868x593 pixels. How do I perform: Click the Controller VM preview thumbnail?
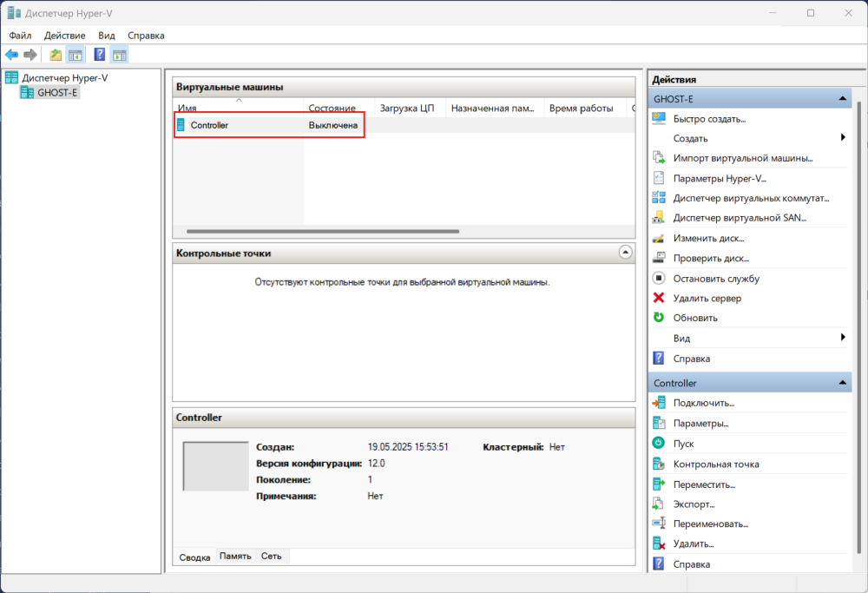[x=216, y=466]
